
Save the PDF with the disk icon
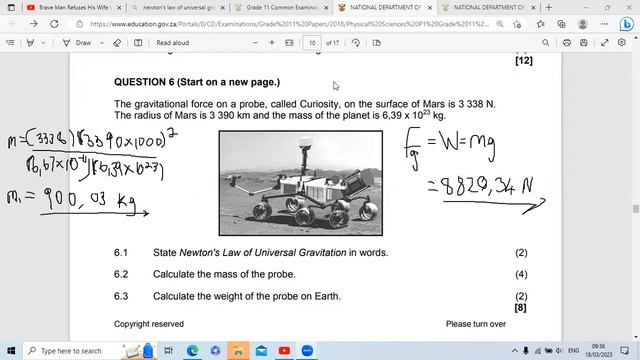coord(584,43)
